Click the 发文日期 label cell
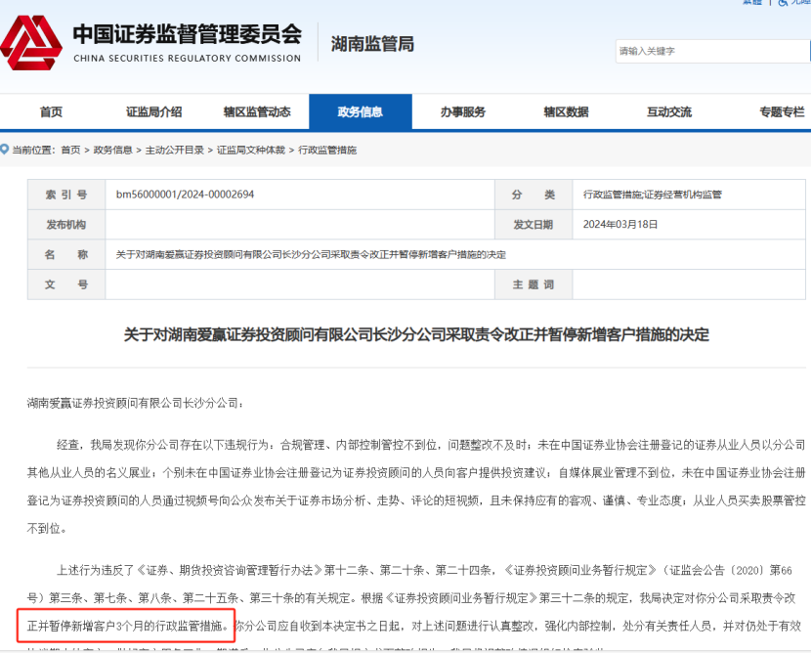 click(534, 225)
